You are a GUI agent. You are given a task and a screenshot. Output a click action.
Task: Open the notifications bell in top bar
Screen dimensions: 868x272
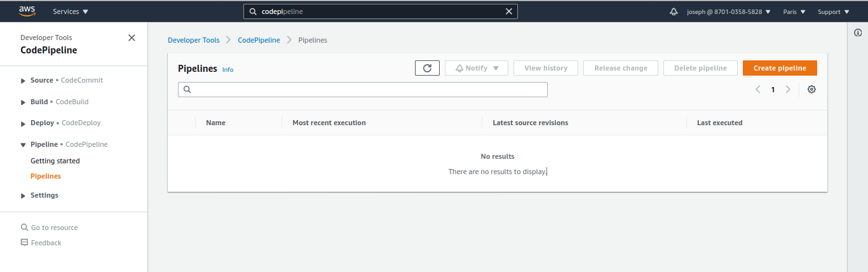point(674,11)
